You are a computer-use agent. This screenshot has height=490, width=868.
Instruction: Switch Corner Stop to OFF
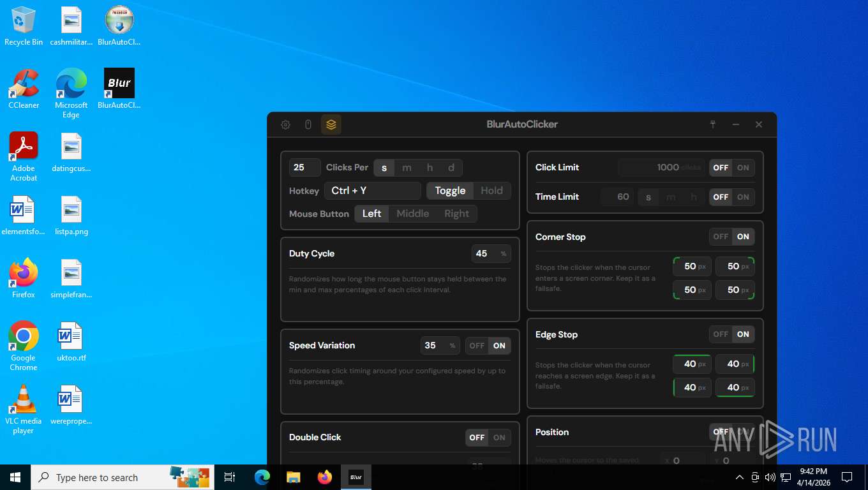tap(721, 237)
